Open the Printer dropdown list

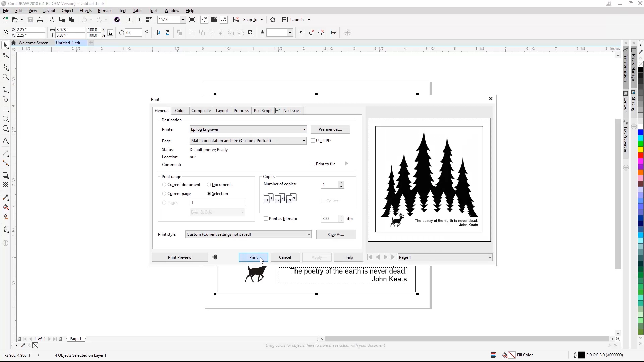point(304,129)
